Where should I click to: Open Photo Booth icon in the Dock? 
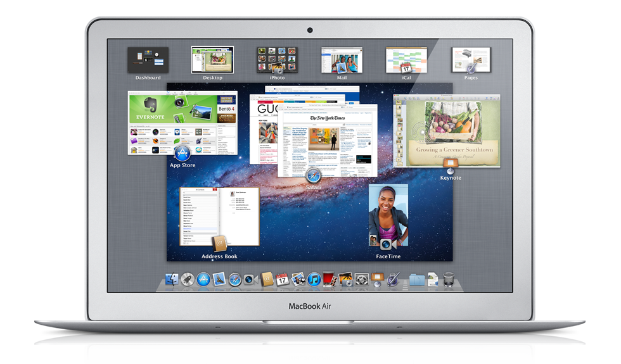click(x=330, y=279)
